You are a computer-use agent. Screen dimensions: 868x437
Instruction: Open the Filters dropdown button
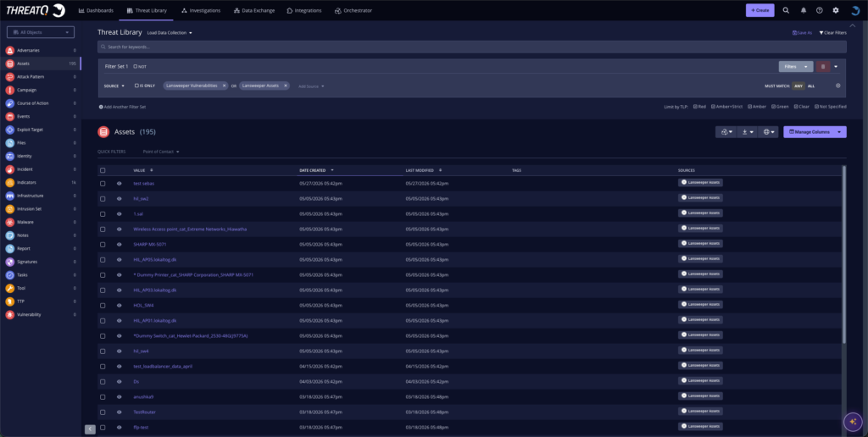click(x=796, y=66)
